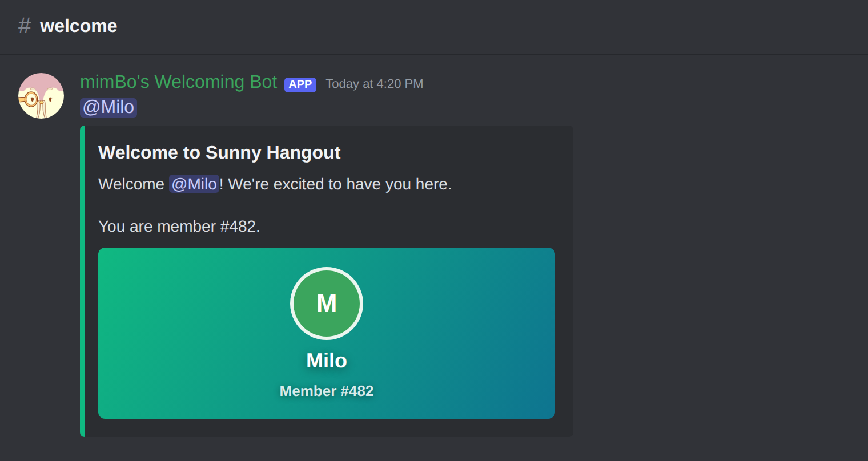Screen dimensions: 868x461
Task: Click the We're excited to have you text
Action: pos(340,184)
